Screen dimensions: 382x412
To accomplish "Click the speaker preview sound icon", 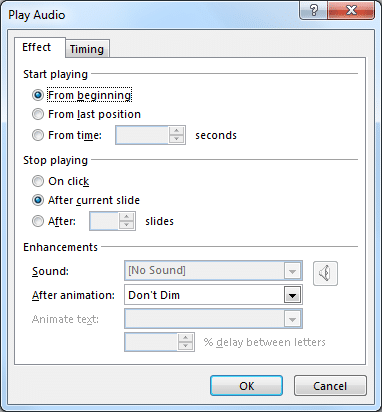I will pos(325,273).
